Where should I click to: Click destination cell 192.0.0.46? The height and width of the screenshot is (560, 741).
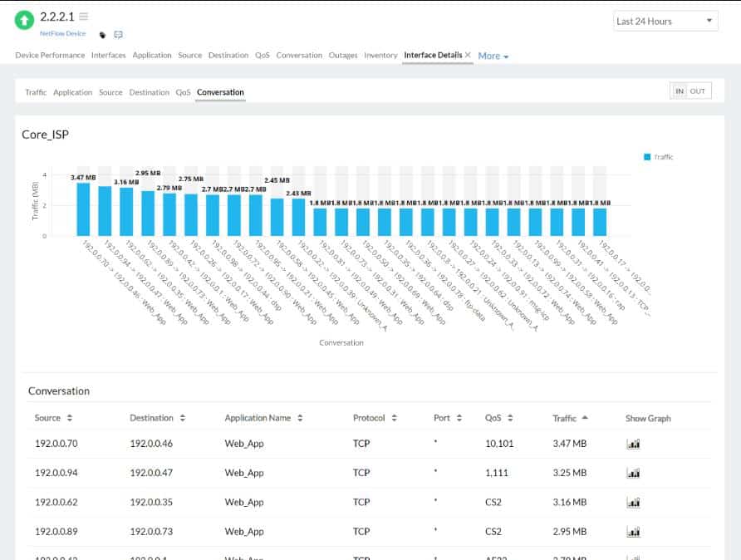(x=151, y=444)
